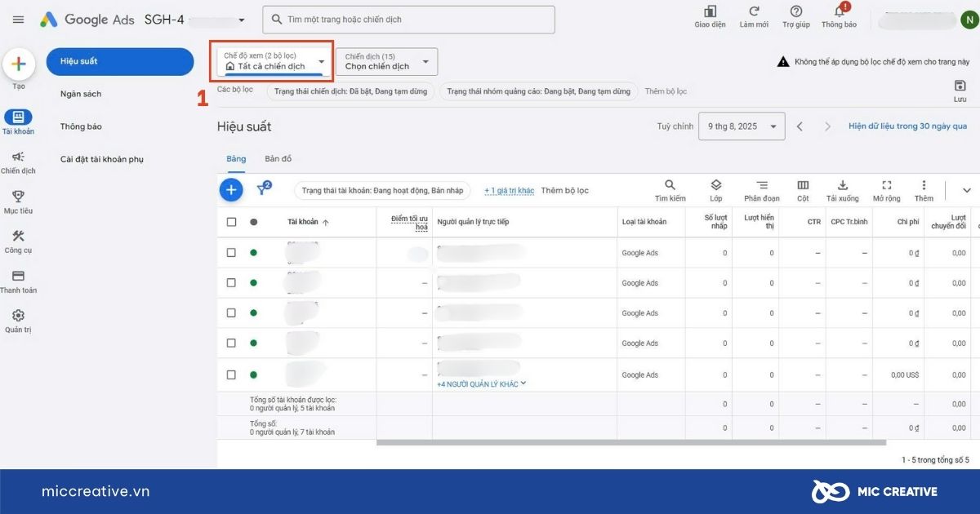
Task: Expand +4 NGƯỜI QUẢN LÝ KHÁC
Action: (482, 384)
